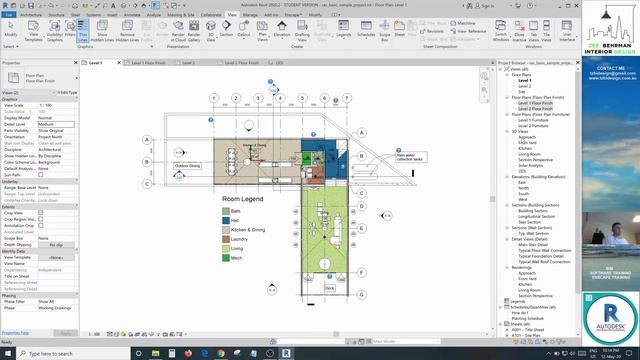Open Properties help link
The height and width of the screenshot is (360, 640).
click(x=15, y=333)
